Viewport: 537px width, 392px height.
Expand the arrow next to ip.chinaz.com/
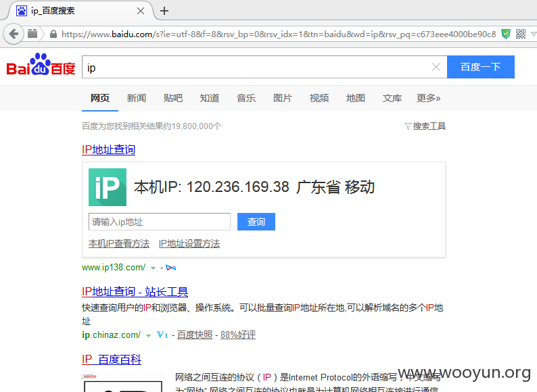[148, 335]
